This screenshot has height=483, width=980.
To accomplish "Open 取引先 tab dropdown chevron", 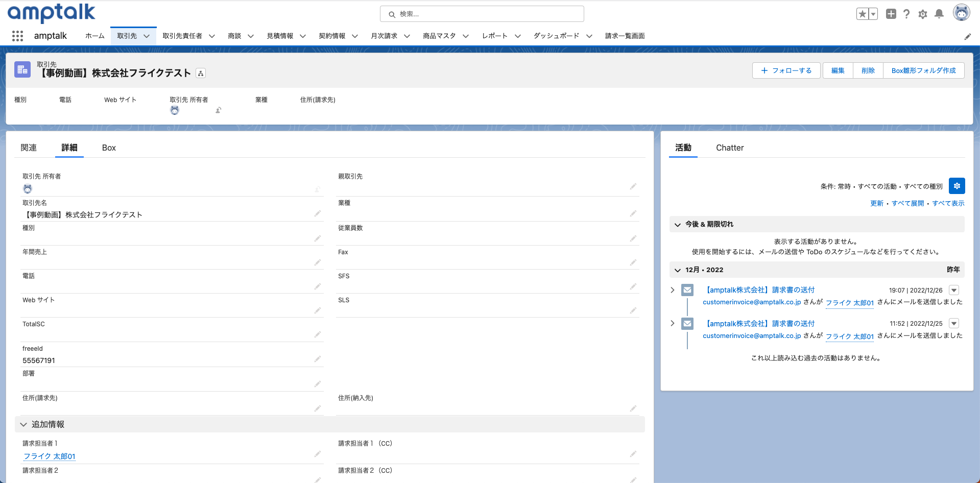I will coord(147,36).
